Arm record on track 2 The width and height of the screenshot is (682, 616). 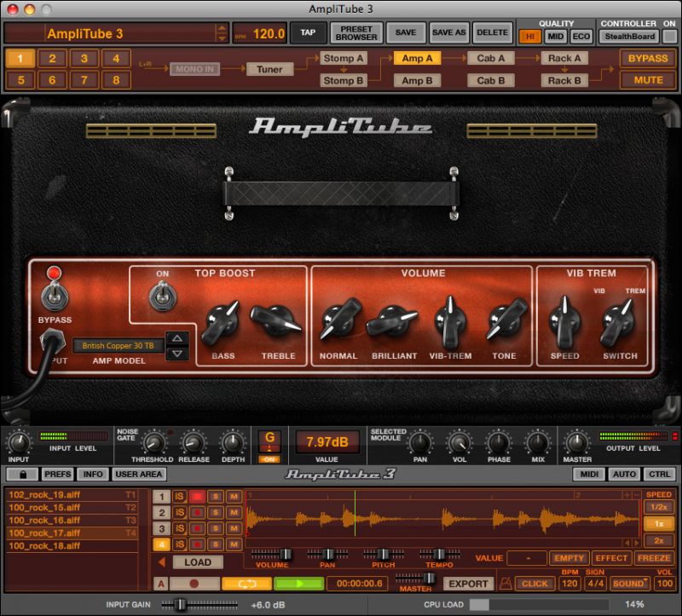pos(197,513)
